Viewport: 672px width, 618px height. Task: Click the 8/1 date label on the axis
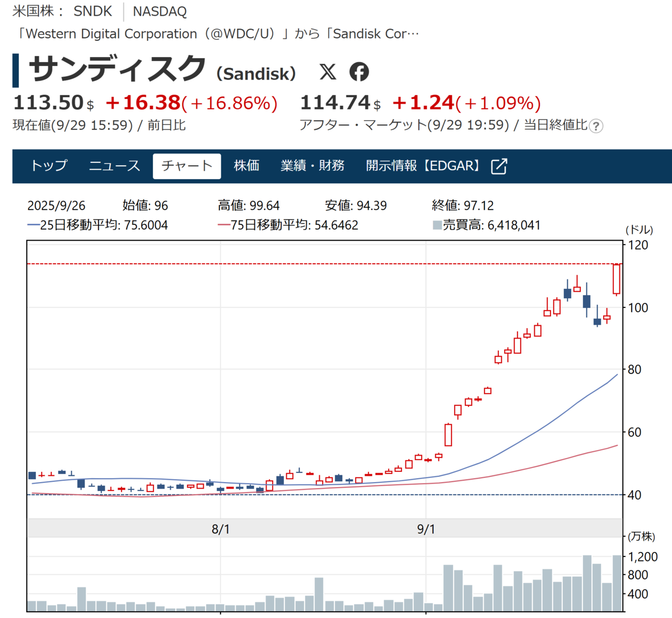point(221,529)
